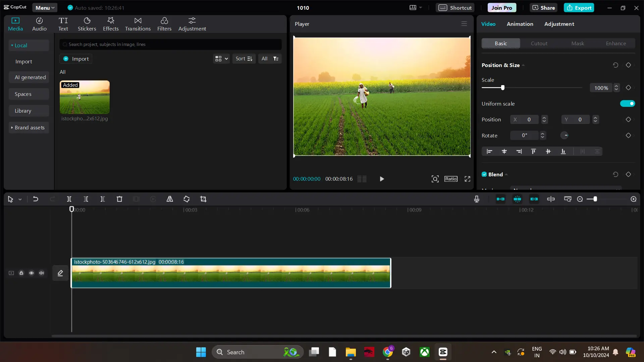Lock the video track
Screen dimensions: 644x362
point(21,273)
